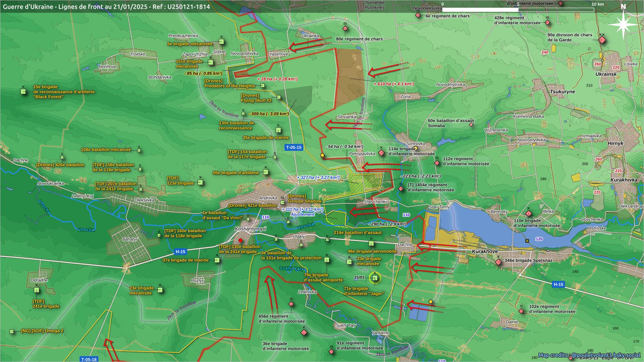Click the 240 road number near Ukrainsk
Image resolution: width=644 pixels, height=362 pixels.
click(545, 52)
